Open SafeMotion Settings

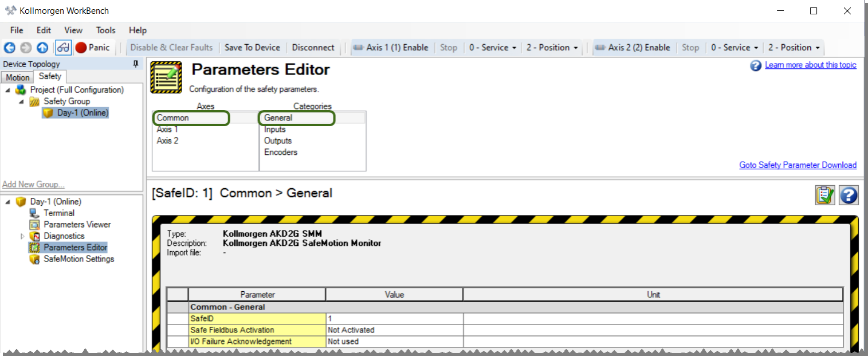coord(79,259)
